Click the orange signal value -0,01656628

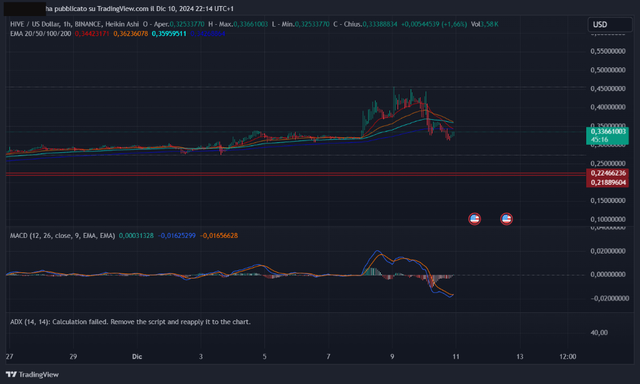219,235
